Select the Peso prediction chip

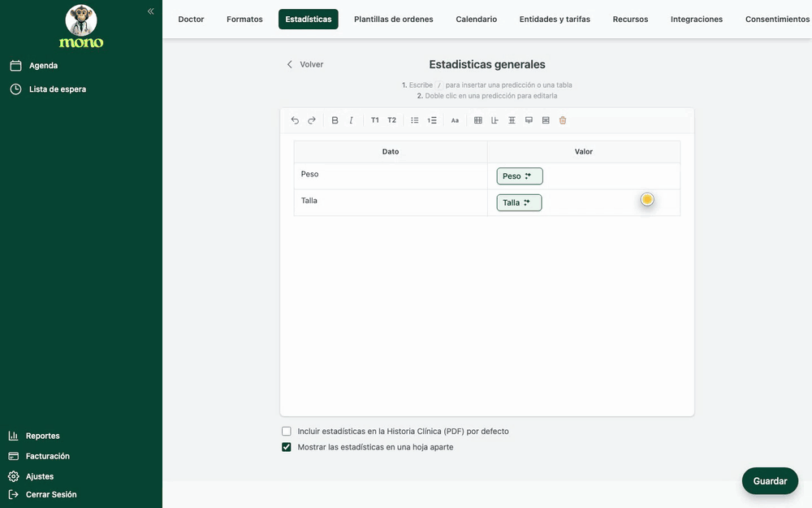tap(520, 176)
